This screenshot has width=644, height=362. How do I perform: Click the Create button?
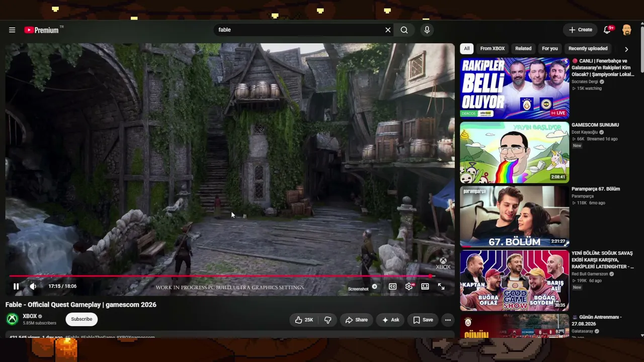point(581,30)
